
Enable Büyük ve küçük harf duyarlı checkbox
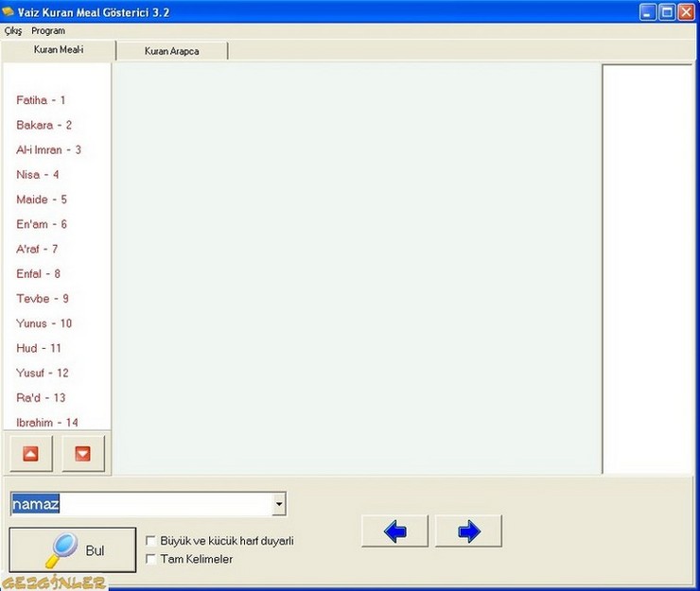[151, 541]
